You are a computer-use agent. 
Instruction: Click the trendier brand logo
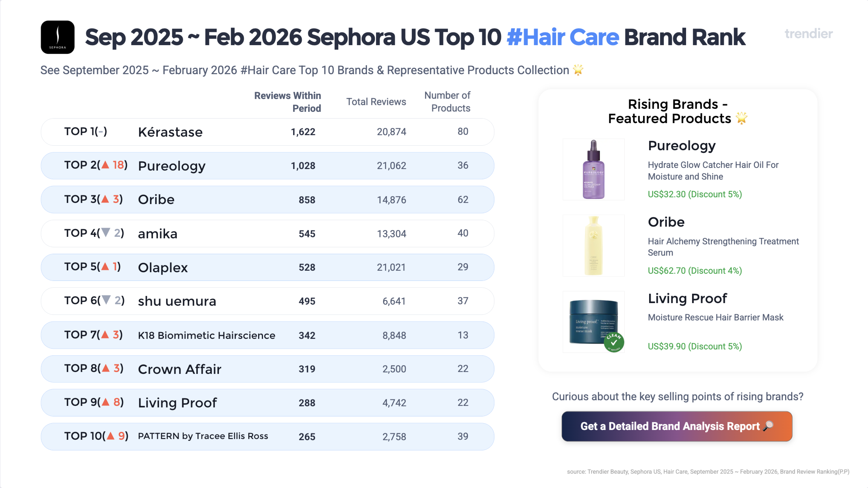coord(808,34)
